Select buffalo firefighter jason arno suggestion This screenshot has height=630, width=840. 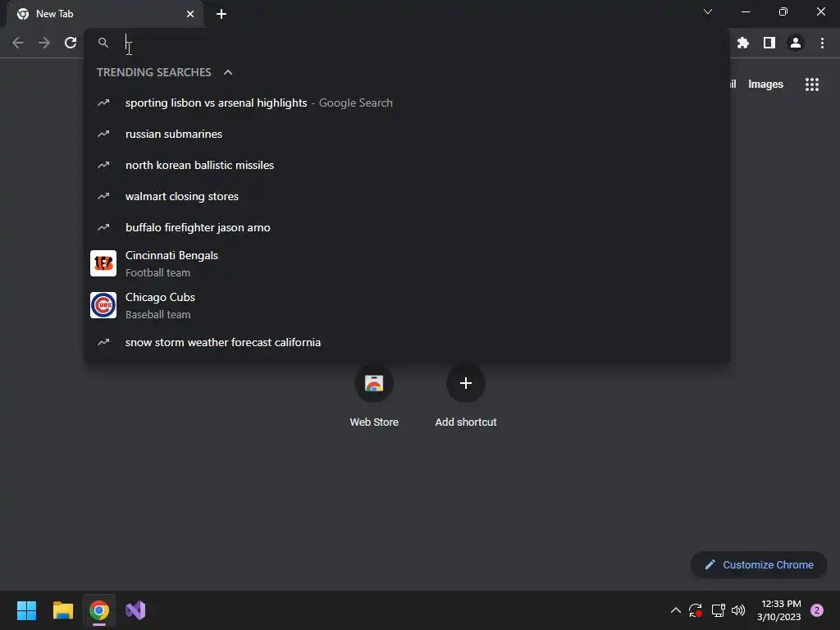(407, 227)
